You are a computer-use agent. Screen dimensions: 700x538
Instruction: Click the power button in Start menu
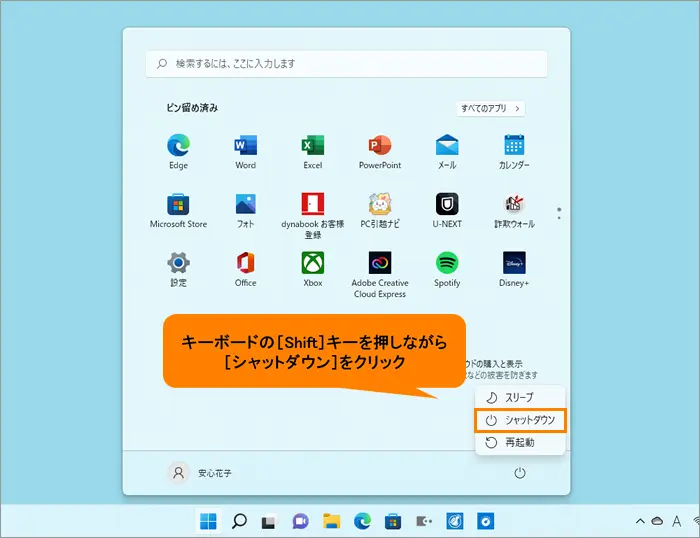(520, 473)
